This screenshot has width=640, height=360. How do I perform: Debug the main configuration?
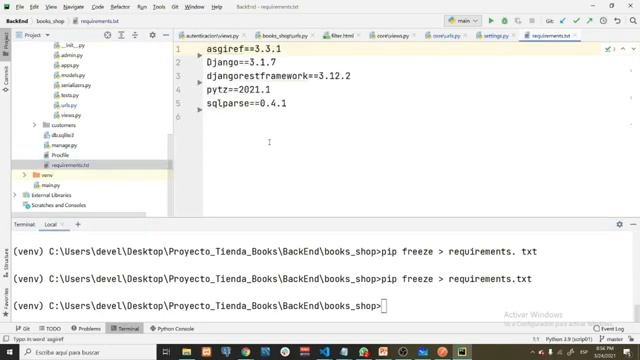(504, 21)
